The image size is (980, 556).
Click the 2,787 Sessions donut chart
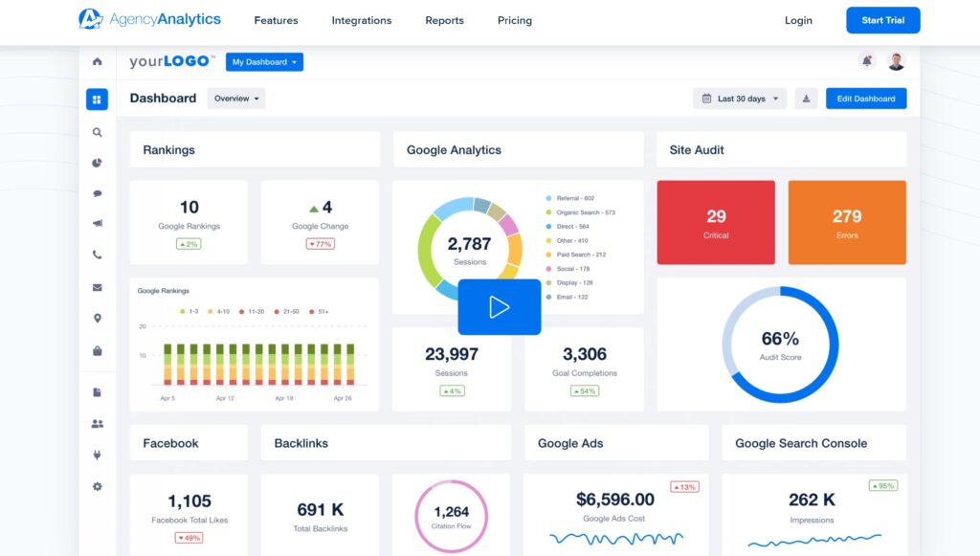469,250
